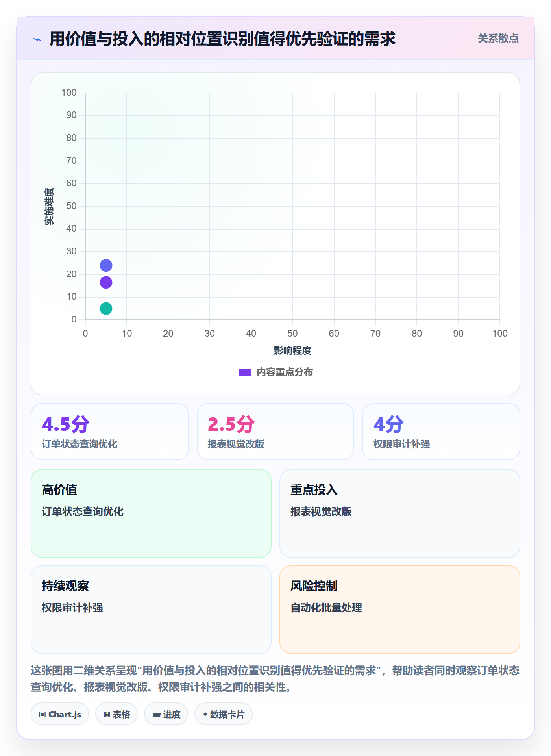Select the Chart.js tag chip
551x756 pixels.
(x=60, y=714)
